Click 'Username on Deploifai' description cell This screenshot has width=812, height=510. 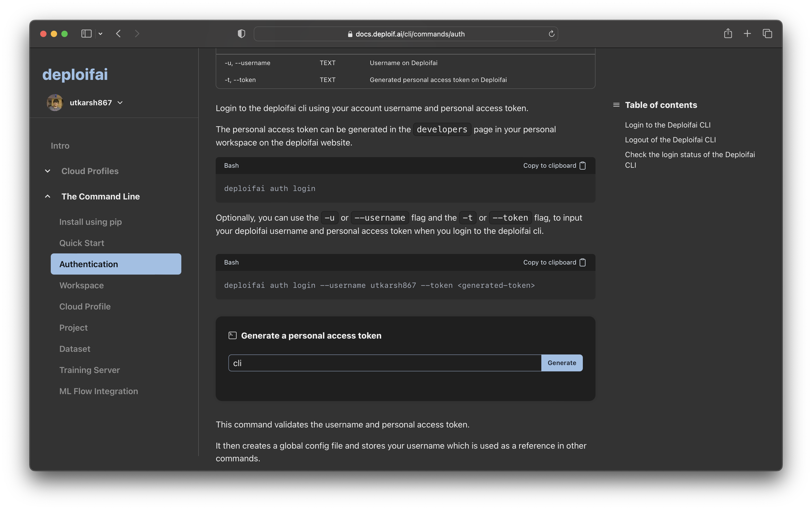pyautogui.click(x=403, y=63)
